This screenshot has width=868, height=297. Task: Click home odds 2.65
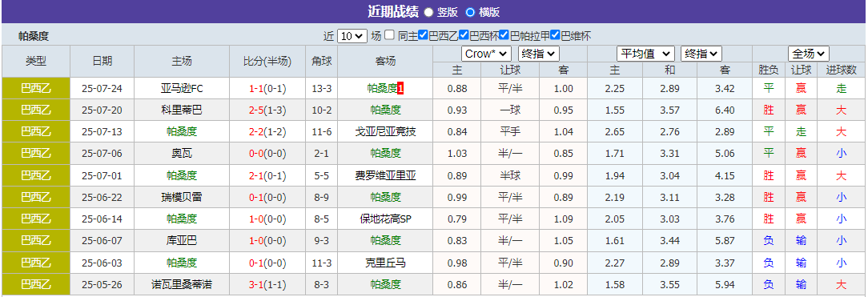point(615,131)
